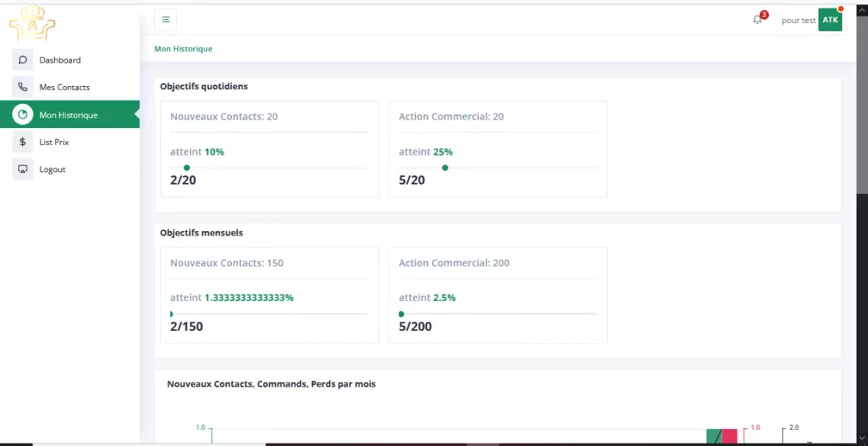868x446 pixels.
Task: Click the Mon Historique pie chart icon
Action: coord(22,115)
